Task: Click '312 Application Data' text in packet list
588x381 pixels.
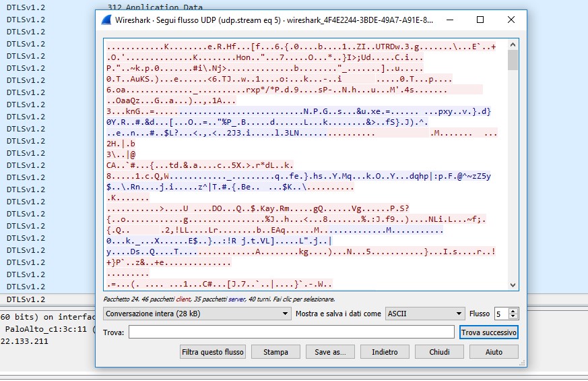Action: [x=155, y=7]
